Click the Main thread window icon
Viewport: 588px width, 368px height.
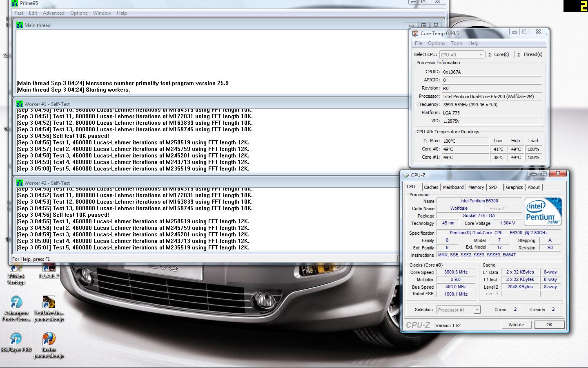(20, 25)
